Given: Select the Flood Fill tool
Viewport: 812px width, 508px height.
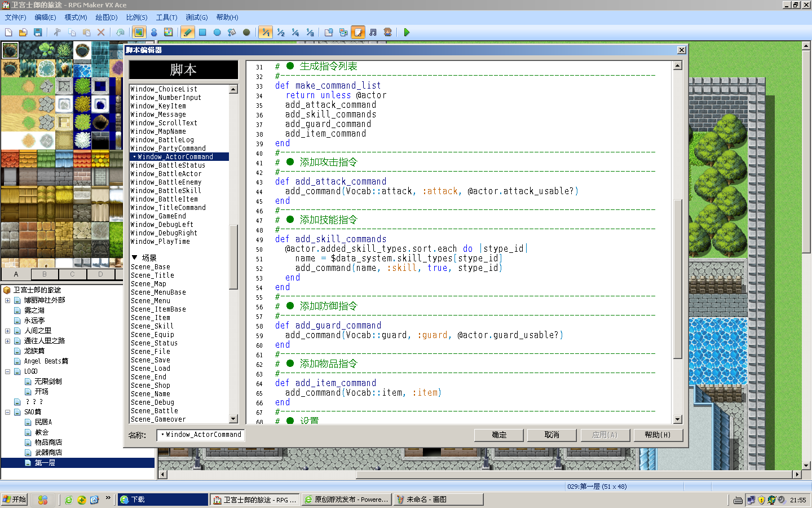Looking at the screenshot, I should (x=232, y=33).
